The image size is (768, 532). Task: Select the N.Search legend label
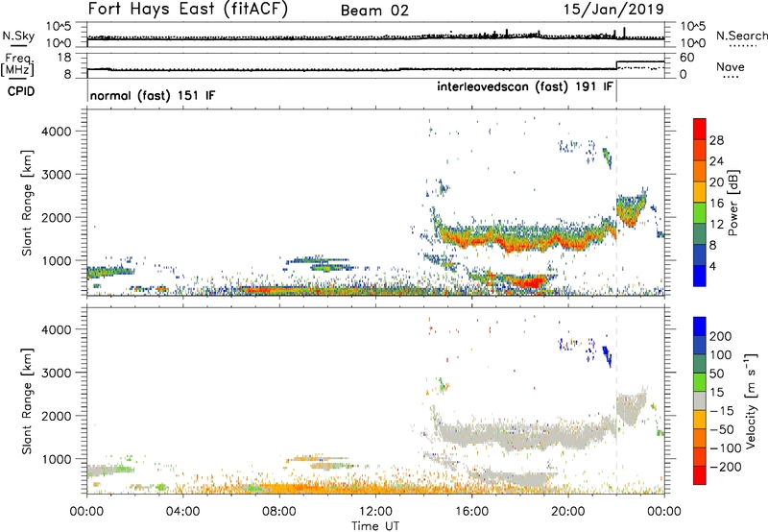[x=741, y=36]
